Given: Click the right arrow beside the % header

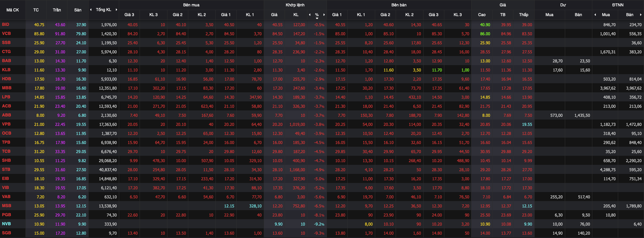Looking at the screenshot, I should point(324,15).
